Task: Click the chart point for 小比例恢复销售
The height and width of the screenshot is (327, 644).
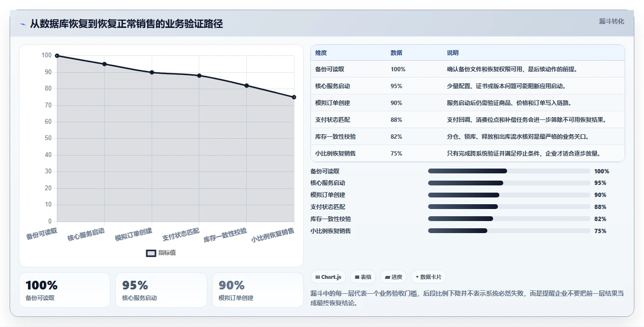Action: pos(294,97)
